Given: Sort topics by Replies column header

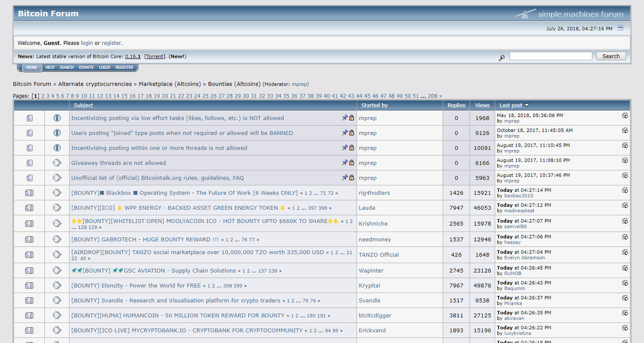Looking at the screenshot, I should [x=456, y=105].
